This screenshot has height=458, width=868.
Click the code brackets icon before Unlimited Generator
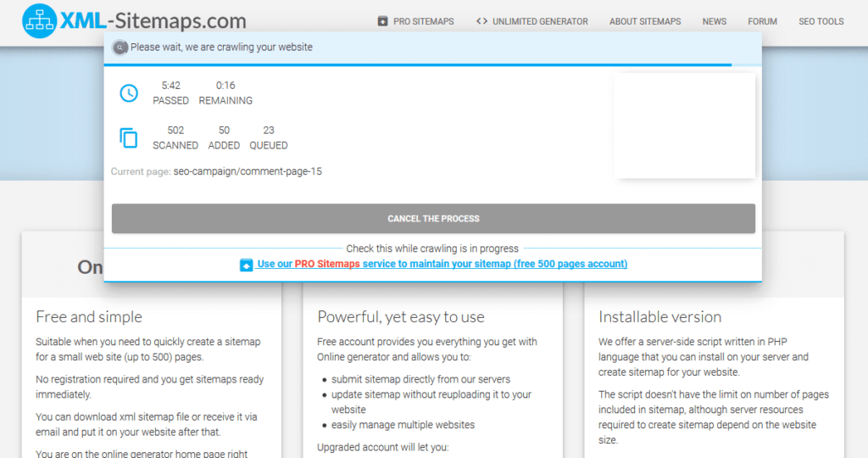481,21
